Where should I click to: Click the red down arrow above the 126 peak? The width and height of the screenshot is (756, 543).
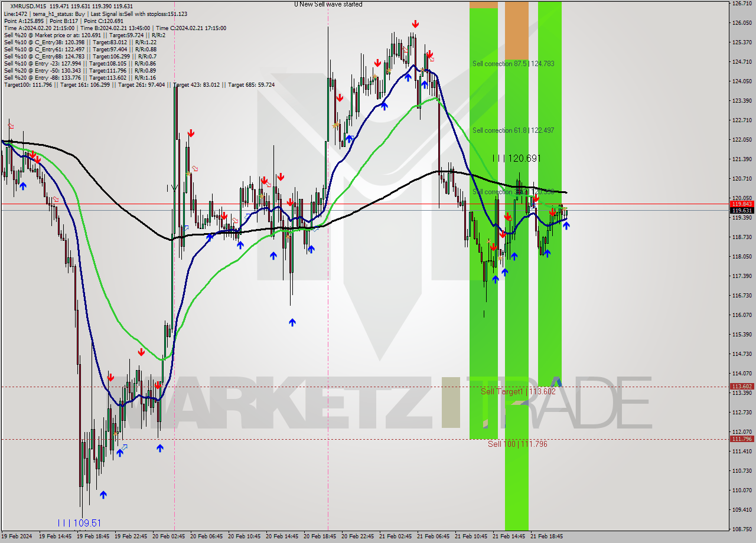416,24
